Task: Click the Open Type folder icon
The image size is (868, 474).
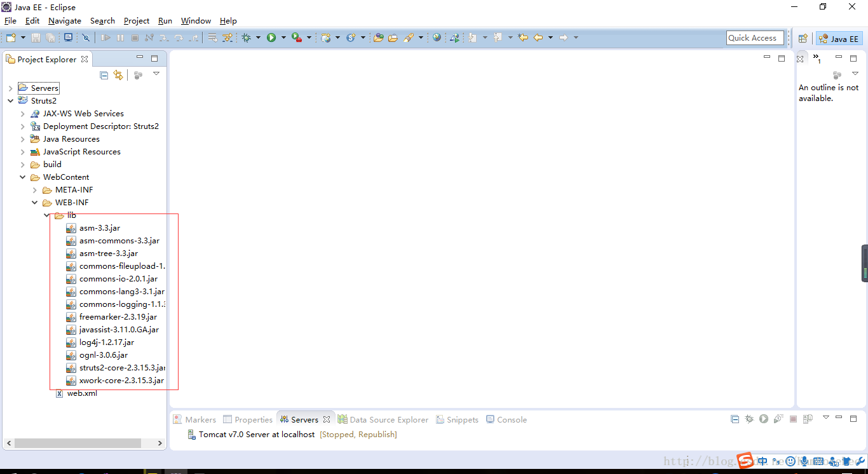Action: click(x=378, y=37)
